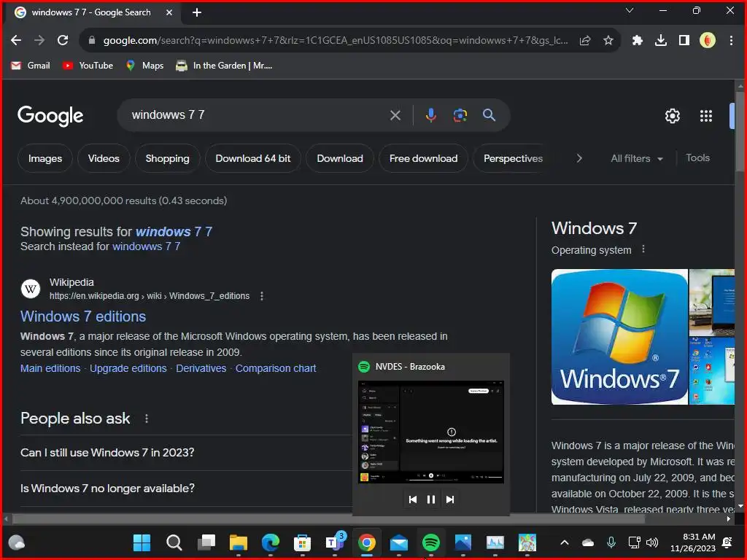Open search Tools

click(x=697, y=158)
